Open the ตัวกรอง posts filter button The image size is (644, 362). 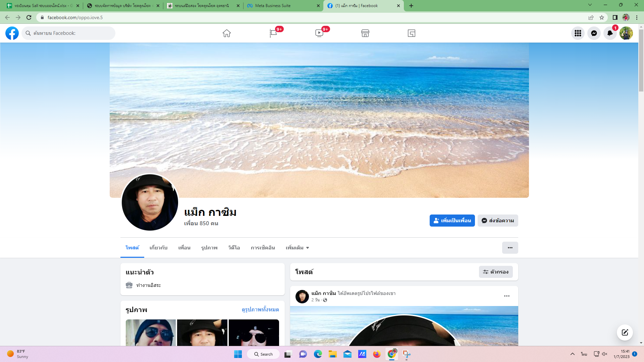pyautogui.click(x=495, y=272)
